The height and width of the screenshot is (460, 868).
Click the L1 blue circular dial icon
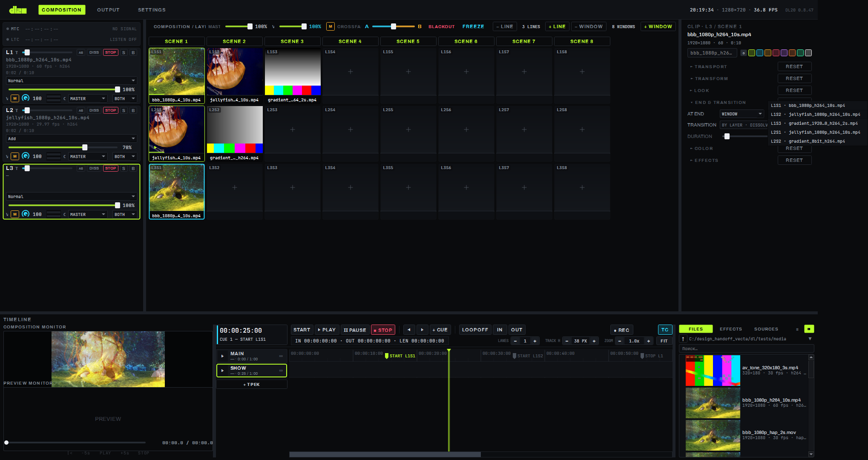26,98
